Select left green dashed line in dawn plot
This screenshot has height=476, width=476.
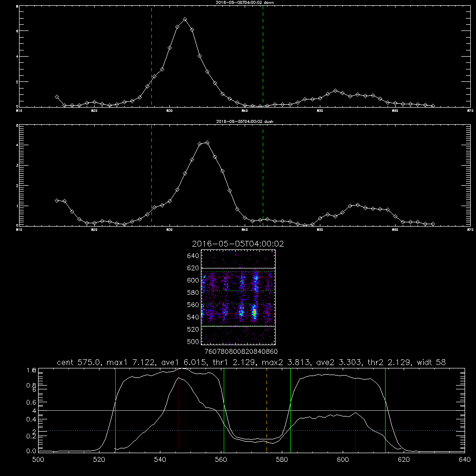coord(151,57)
